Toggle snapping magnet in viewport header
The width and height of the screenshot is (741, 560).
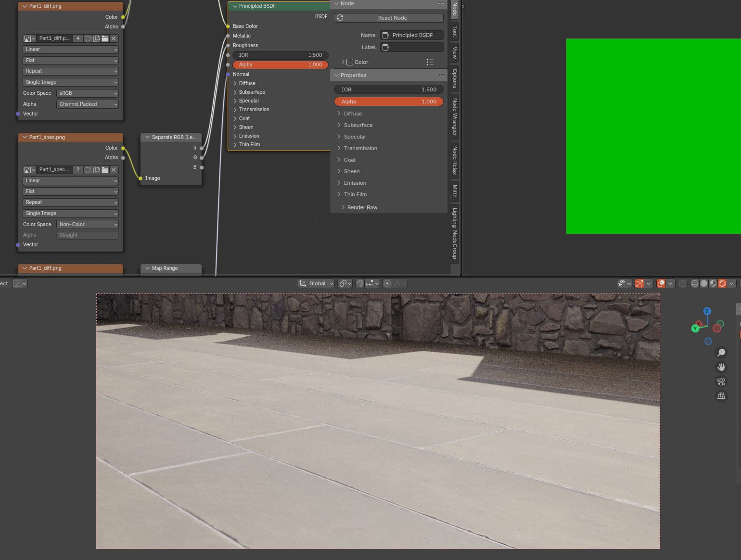pos(359,283)
